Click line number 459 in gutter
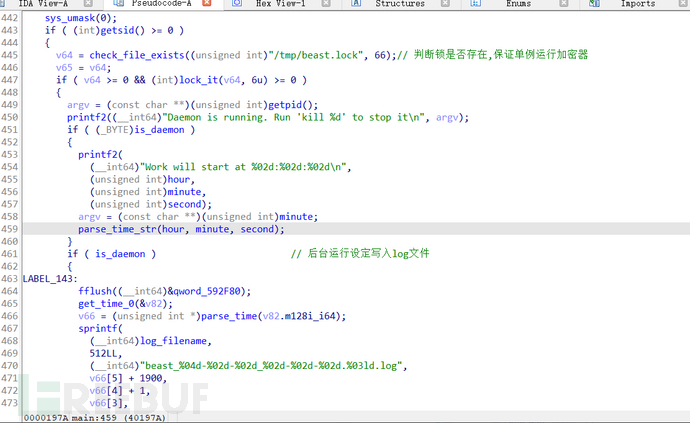The width and height of the screenshot is (690, 423). pyautogui.click(x=10, y=229)
